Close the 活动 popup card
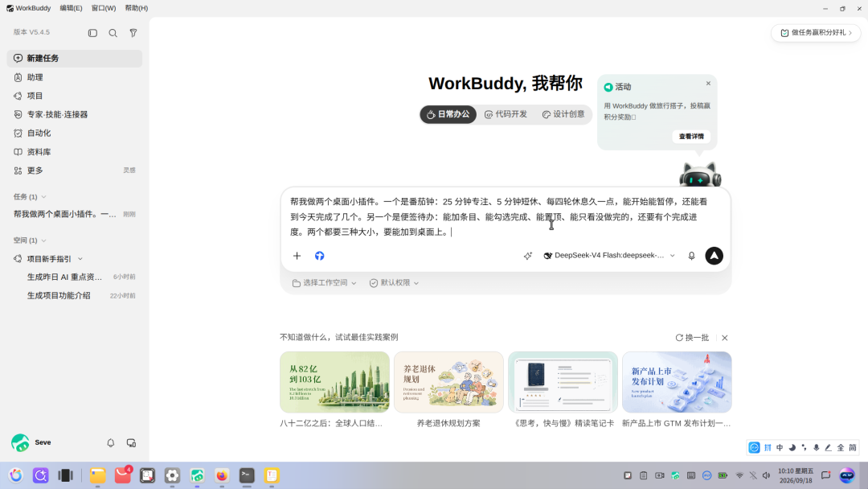868x489 pixels. click(x=708, y=84)
